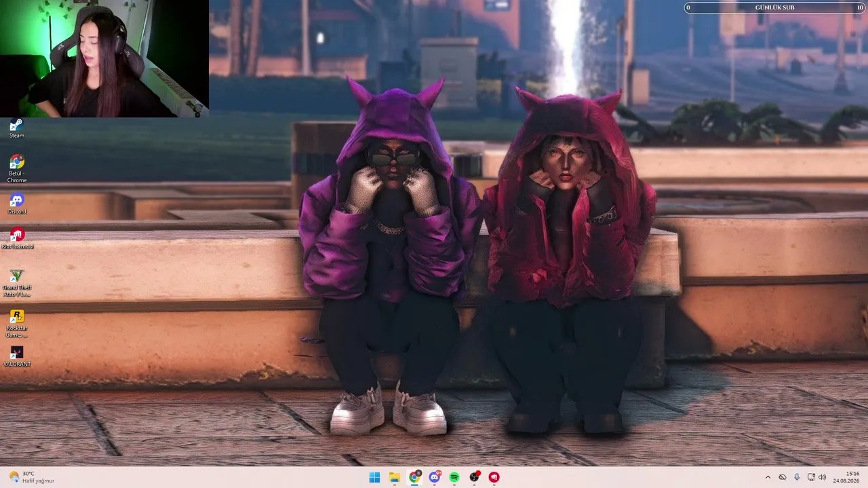
Task: Open Discord from the taskbar
Action: (x=435, y=477)
